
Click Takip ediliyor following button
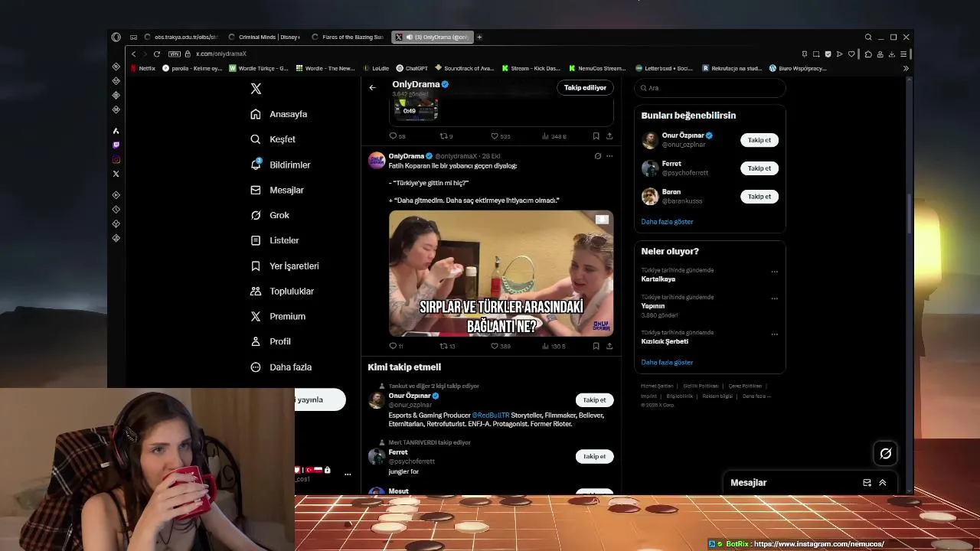pyautogui.click(x=585, y=87)
